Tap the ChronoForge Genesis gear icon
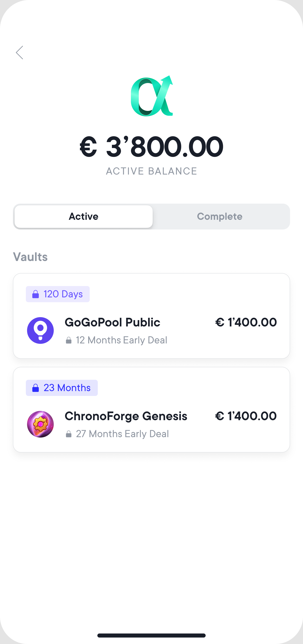This screenshot has height=644, width=303. 40,424
